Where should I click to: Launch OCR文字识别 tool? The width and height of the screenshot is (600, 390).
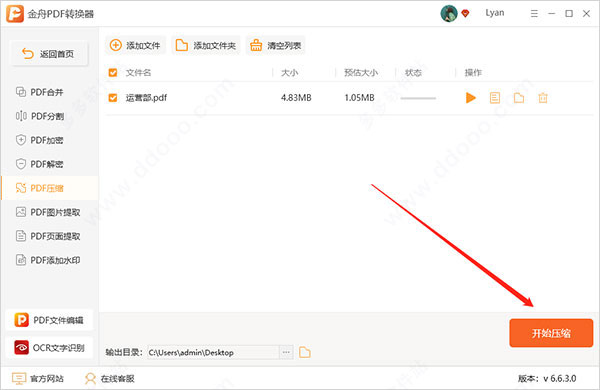(x=49, y=348)
